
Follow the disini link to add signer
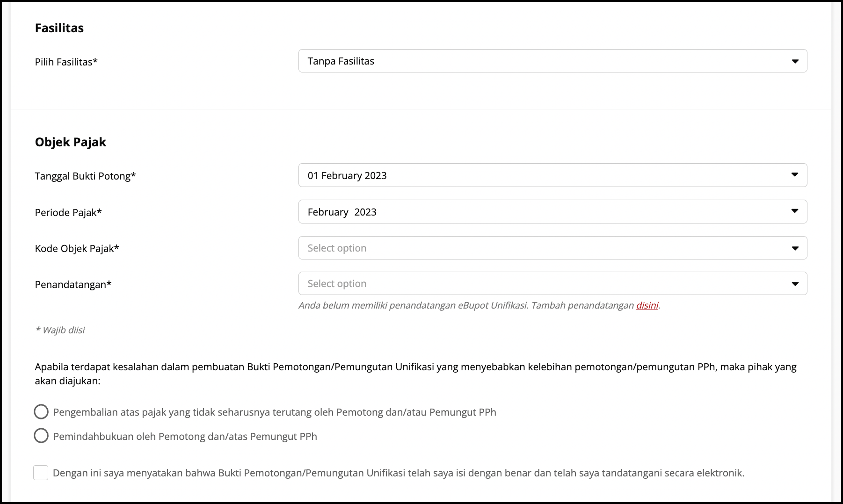point(647,305)
